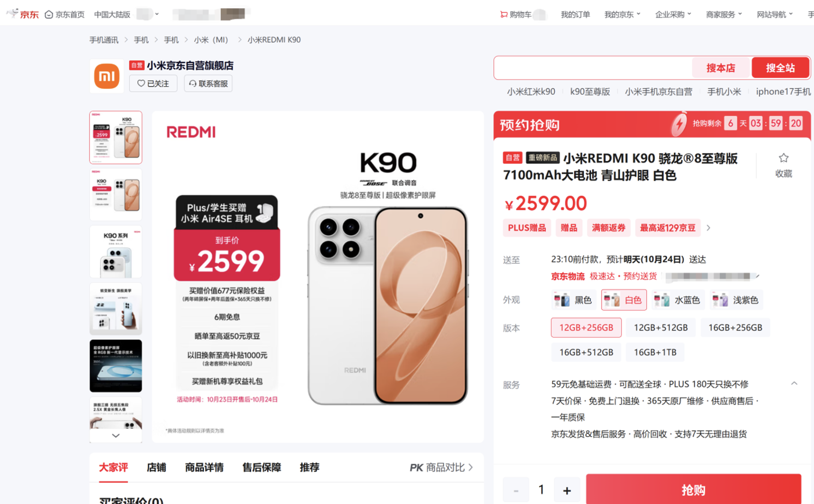Viewport: 814px width, 504px height.
Task: Pick the 12GB+512GB version
Action: 661,328
